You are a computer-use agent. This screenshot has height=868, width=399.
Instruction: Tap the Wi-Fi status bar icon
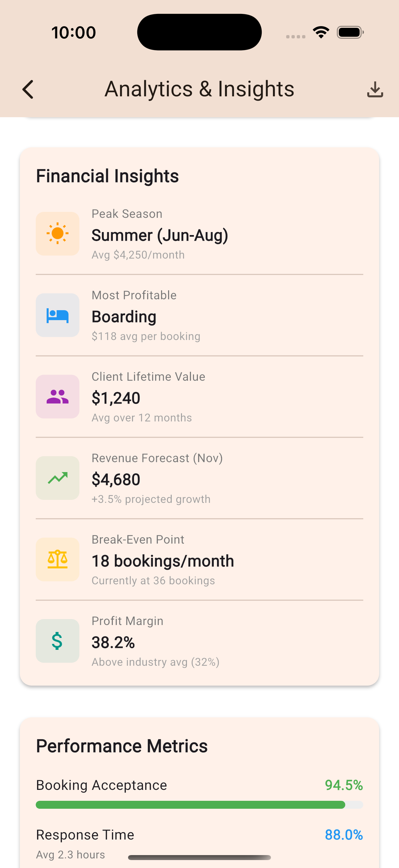pyautogui.click(x=321, y=32)
